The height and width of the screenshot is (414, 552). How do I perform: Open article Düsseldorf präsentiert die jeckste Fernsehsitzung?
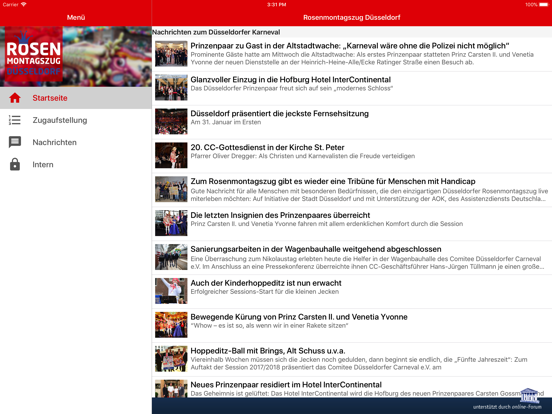(x=352, y=122)
